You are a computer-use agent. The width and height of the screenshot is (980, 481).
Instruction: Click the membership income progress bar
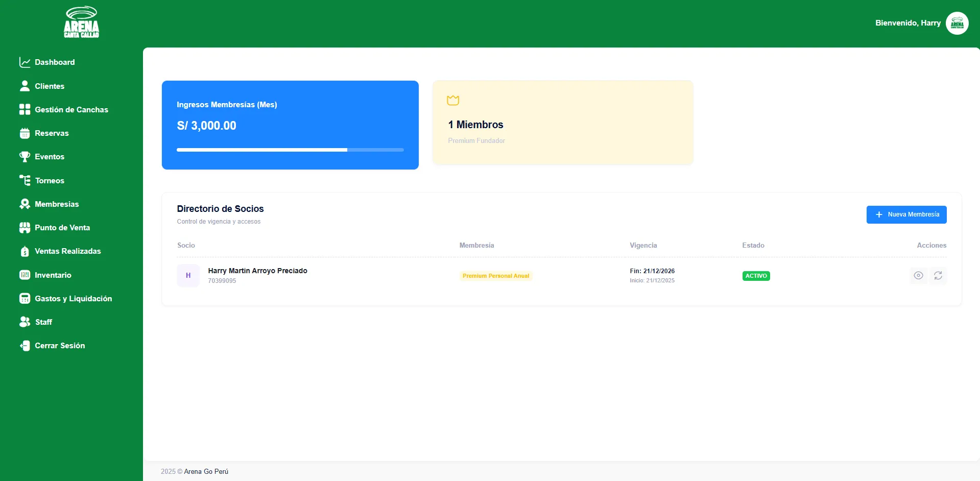click(290, 150)
